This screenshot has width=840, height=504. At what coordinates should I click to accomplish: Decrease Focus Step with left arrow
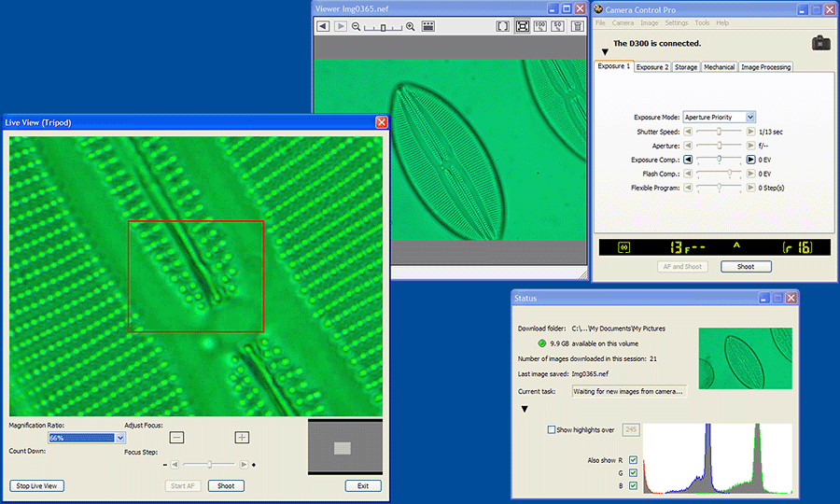(175, 465)
